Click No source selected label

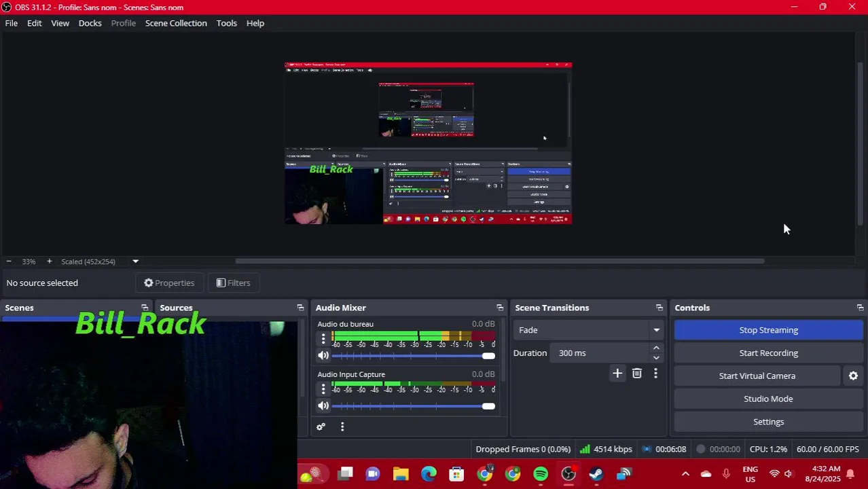(x=42, y=283)
